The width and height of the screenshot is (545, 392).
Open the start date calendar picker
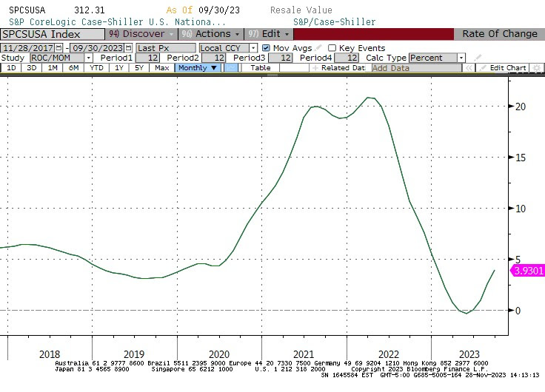[58, 48]
